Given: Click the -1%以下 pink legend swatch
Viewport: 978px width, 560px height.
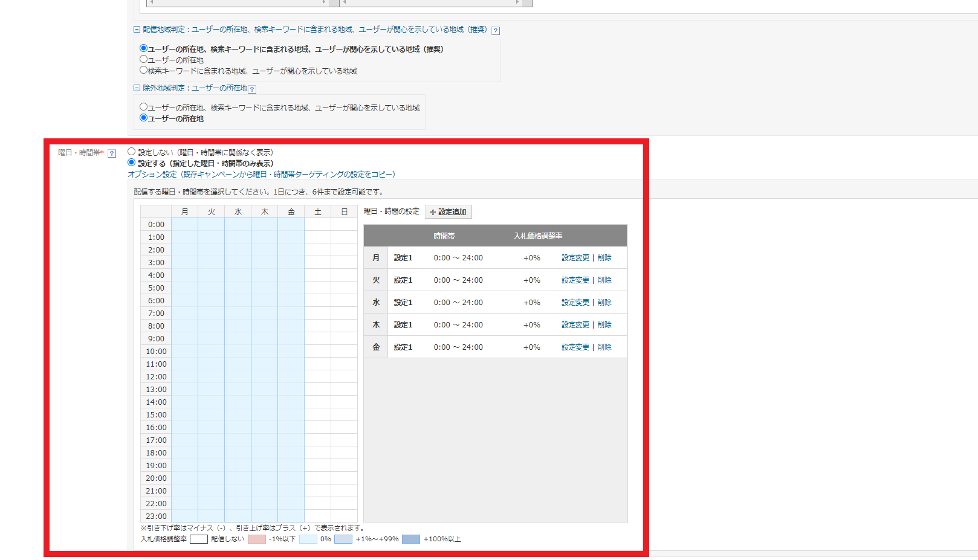Looking at the screenshot, I should [x=257, y=539].
